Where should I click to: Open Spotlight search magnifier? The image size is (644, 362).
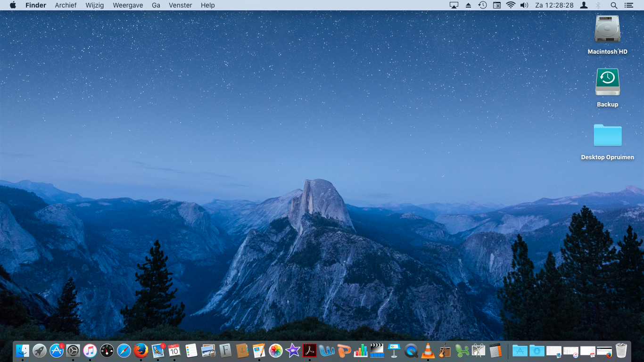click(614, 5)
